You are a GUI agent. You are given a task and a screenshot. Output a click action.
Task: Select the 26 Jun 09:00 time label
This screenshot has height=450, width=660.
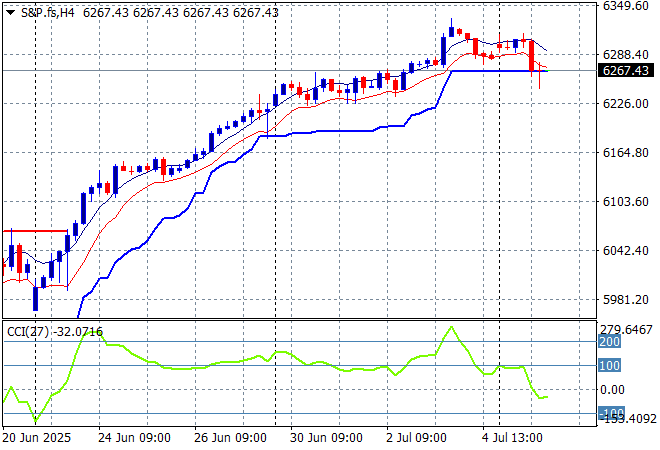[229, 437]
